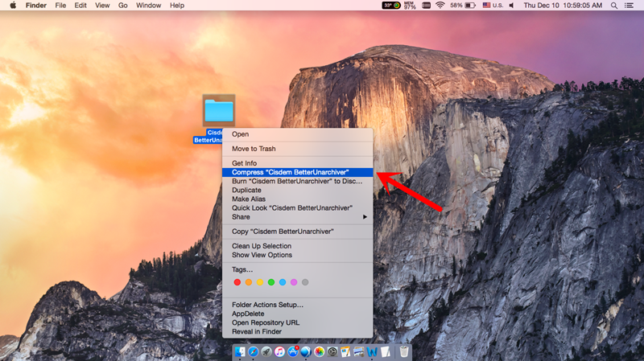Open the Window menu

[148, 6]
